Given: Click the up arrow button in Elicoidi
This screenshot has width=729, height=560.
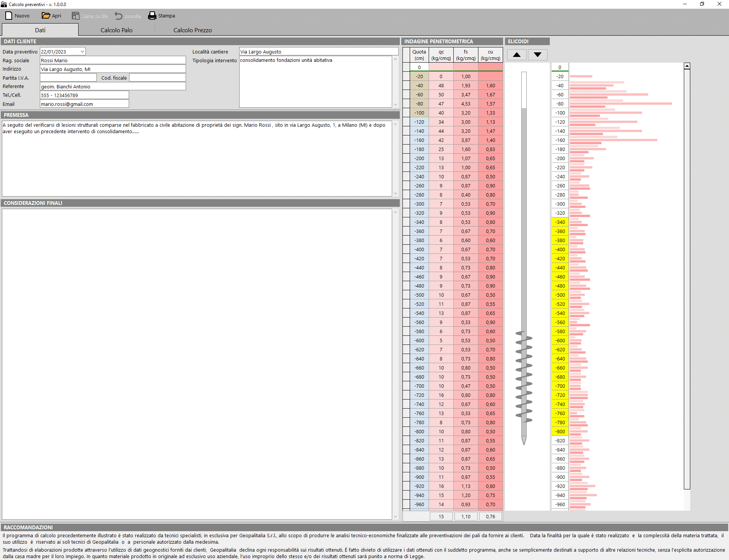Looking at the screenshot, I should (516, 55).
